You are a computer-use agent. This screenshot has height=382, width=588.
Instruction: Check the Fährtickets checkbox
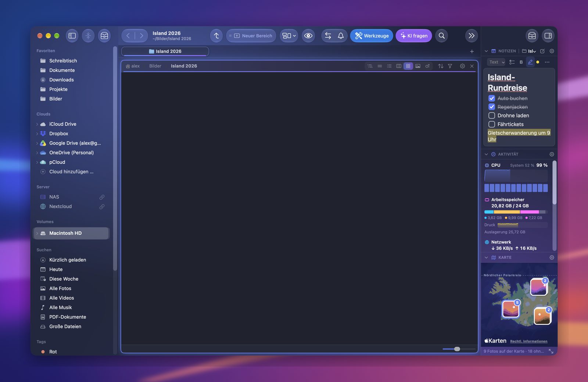click(492, 124)
